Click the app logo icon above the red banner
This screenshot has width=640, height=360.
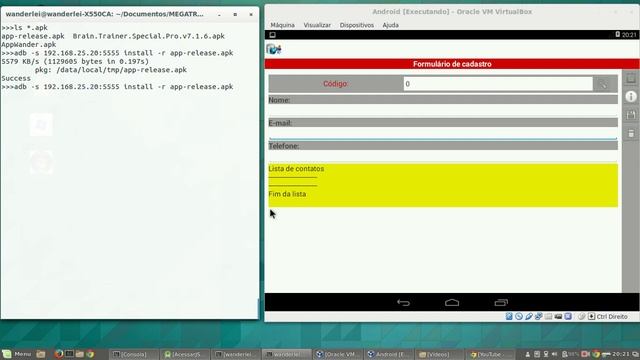[274, 49]
